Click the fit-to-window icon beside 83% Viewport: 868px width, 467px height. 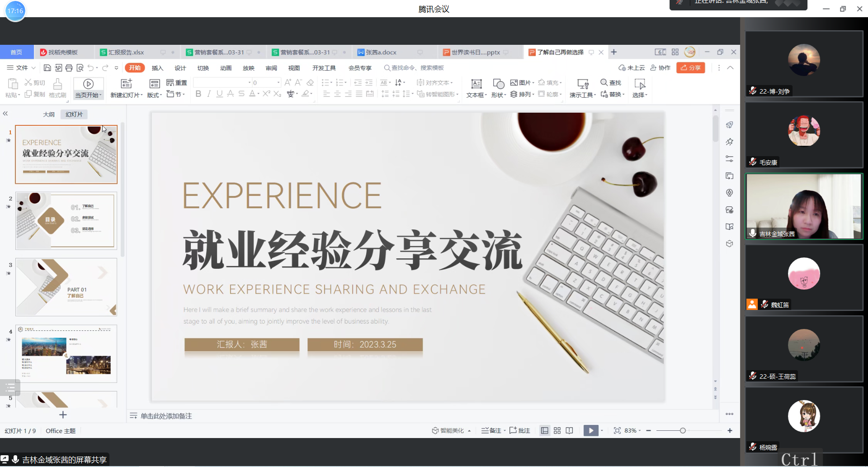pyautogui.click(x=617, y=431)
